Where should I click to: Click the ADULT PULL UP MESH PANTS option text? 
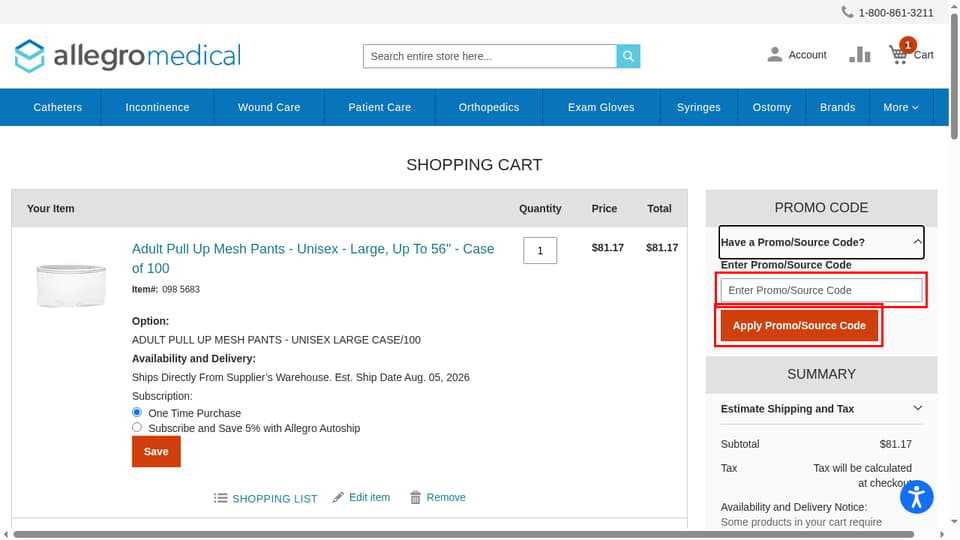[276, 340]
